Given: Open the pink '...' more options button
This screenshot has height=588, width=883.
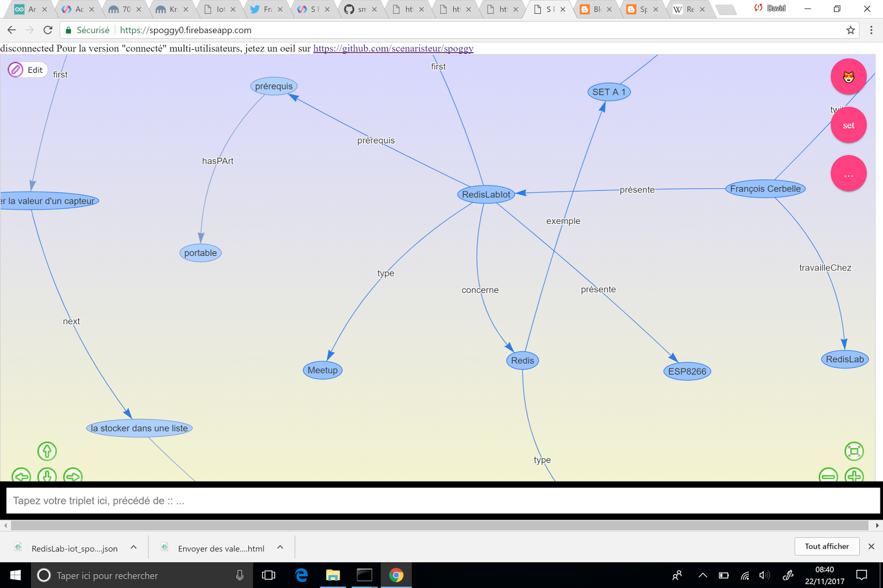Looking at the screenshot, I should click(x=848, y=174).
